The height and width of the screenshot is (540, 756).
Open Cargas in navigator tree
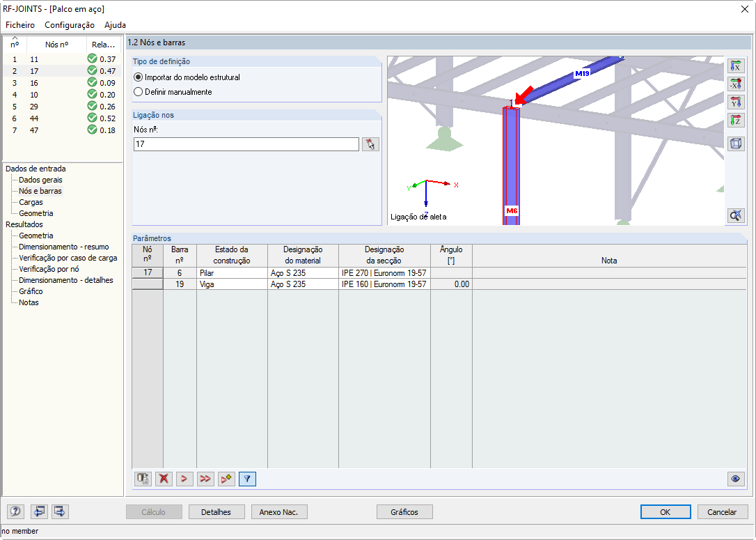[31, 202]
